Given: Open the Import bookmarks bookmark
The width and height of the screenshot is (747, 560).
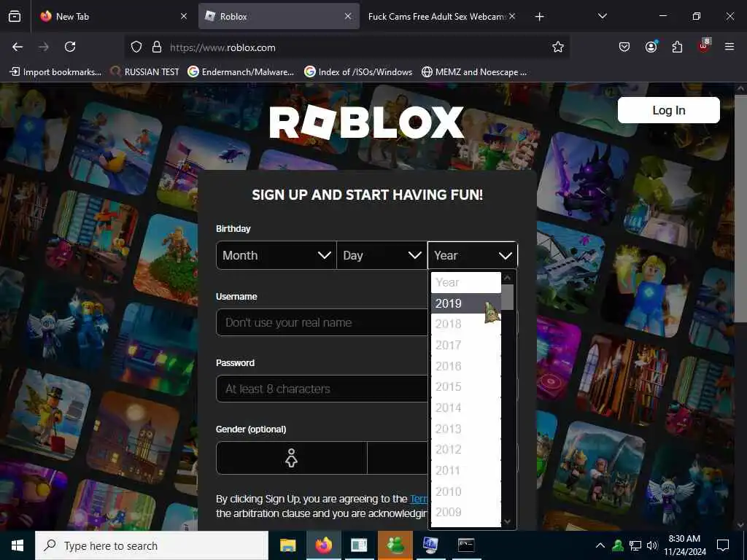Looking at the screenshot, I should pyautogui.click(x=55, y=72).
